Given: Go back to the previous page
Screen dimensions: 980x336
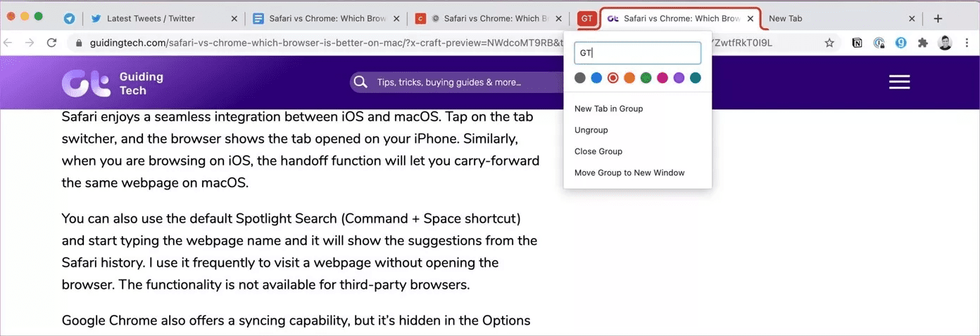Looking at the screenshot, I should pyautogui.click(x=8, y=43).
